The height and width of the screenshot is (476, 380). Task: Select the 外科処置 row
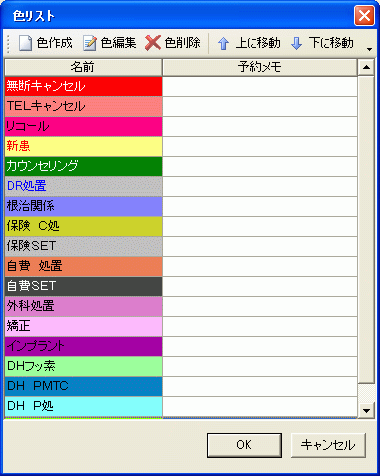coord(84,306)
